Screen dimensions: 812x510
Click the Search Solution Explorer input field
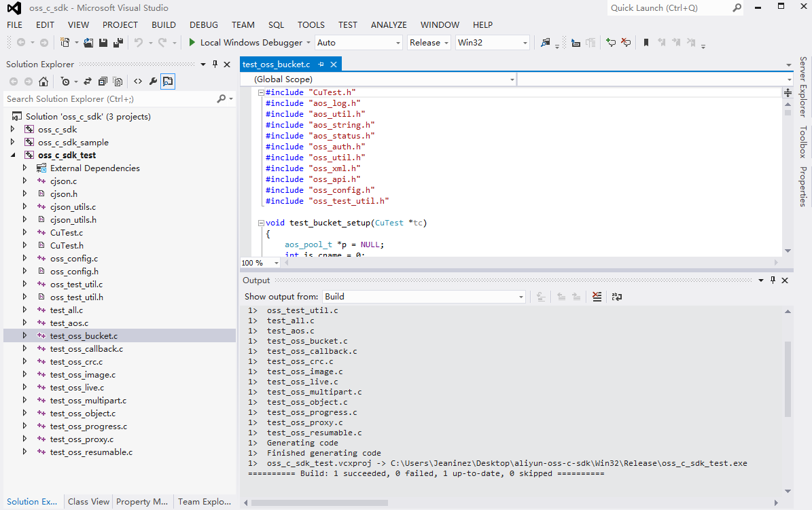point(109,99)
